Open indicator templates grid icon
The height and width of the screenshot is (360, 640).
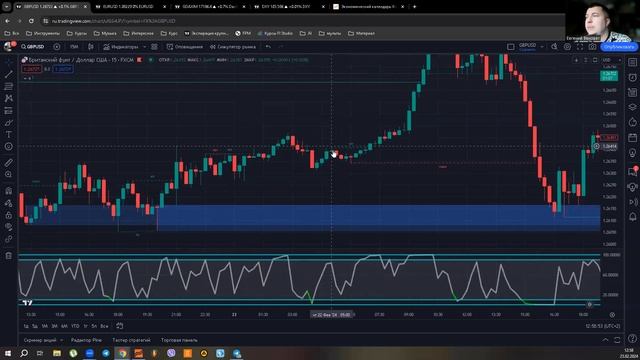[154, 47]
